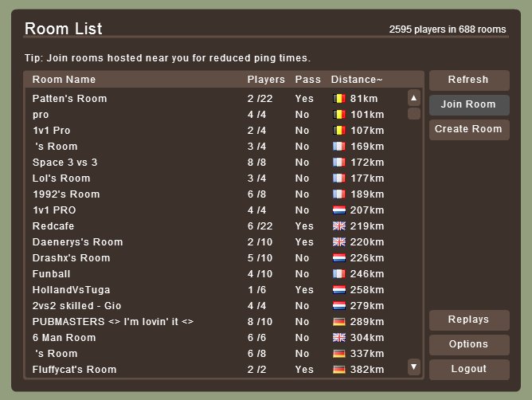Viewport: 532px width, 400px height.
Task: Sort by the Distance~ column header
Action: 357,80
